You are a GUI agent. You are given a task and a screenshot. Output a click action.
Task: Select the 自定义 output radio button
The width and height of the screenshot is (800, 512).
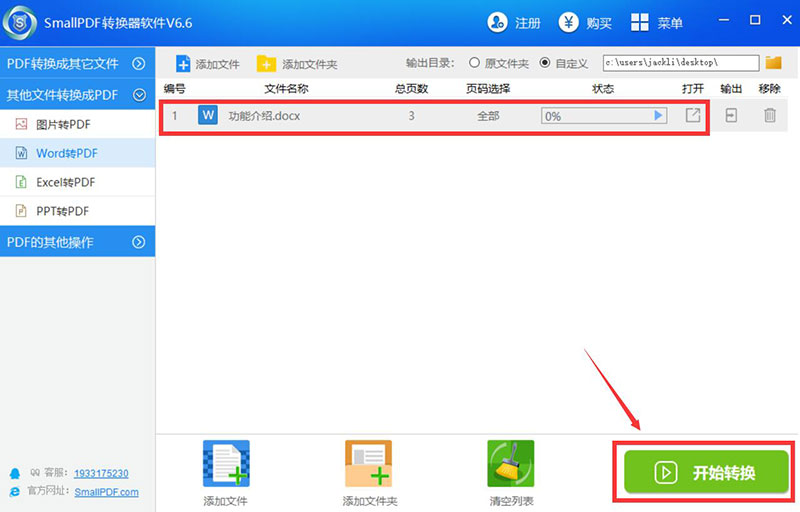coord(545,63)
